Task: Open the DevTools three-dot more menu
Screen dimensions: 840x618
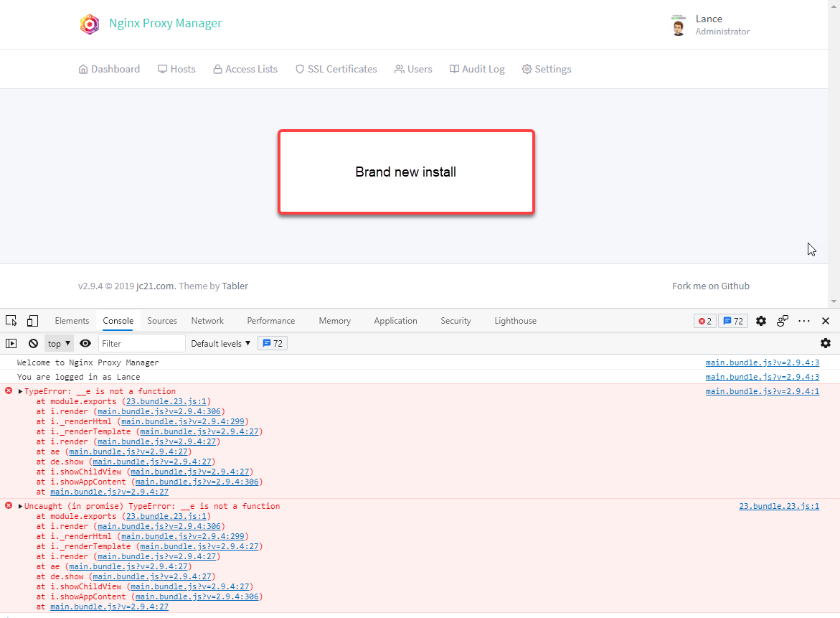Action: pos(804,321)
